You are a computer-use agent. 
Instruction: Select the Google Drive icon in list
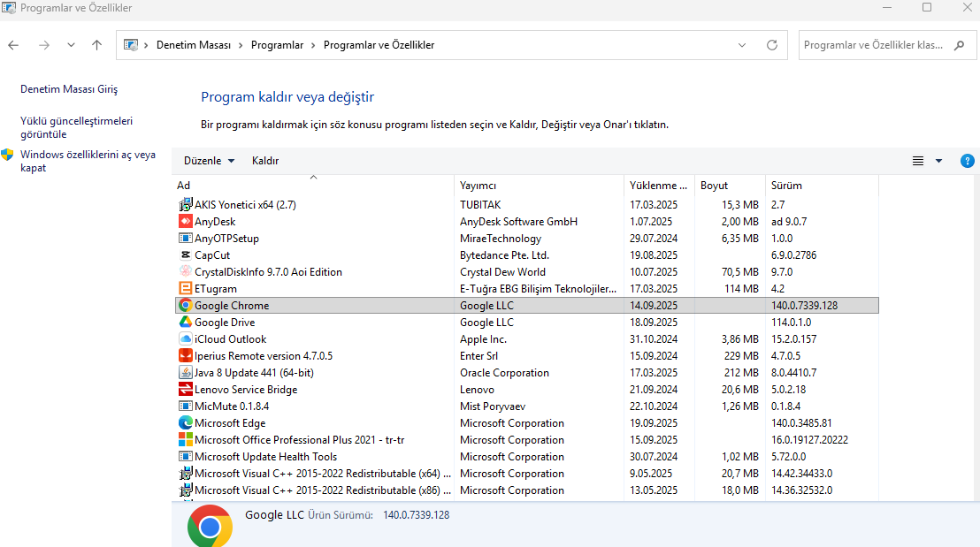click(x=185, y=323)
